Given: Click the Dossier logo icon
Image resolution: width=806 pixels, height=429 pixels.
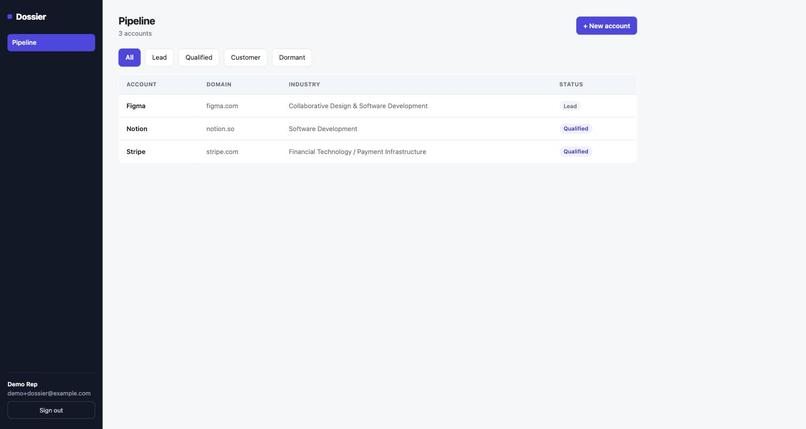Looking at the screenshot, I should click(x=10, y=17).
